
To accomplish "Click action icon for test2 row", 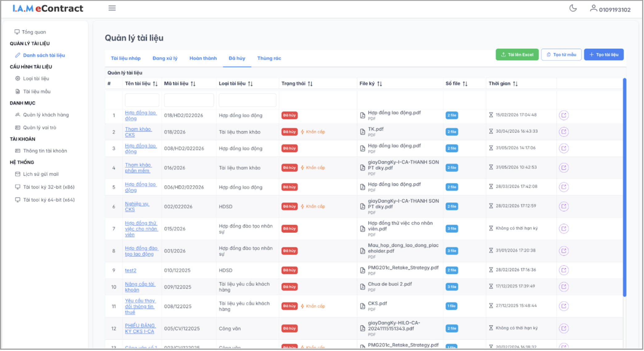I will pyautogui.click(x=563, y=270).
